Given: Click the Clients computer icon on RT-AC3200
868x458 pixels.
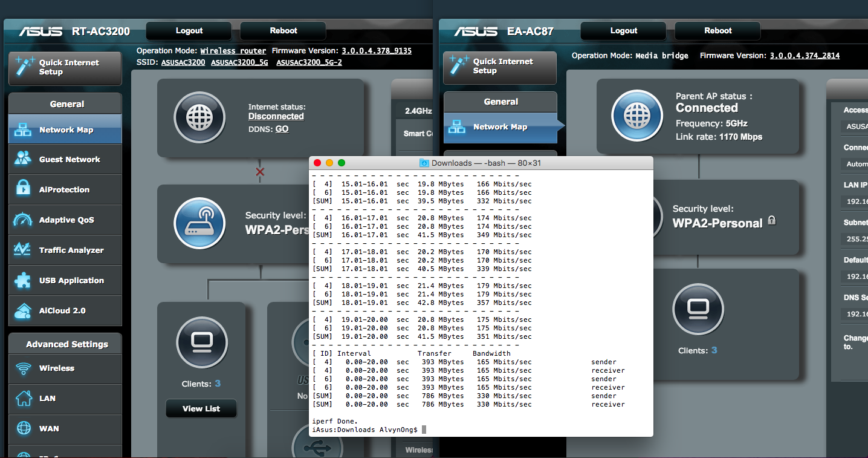Looking at the screenshot, I should tap(201, 342).
